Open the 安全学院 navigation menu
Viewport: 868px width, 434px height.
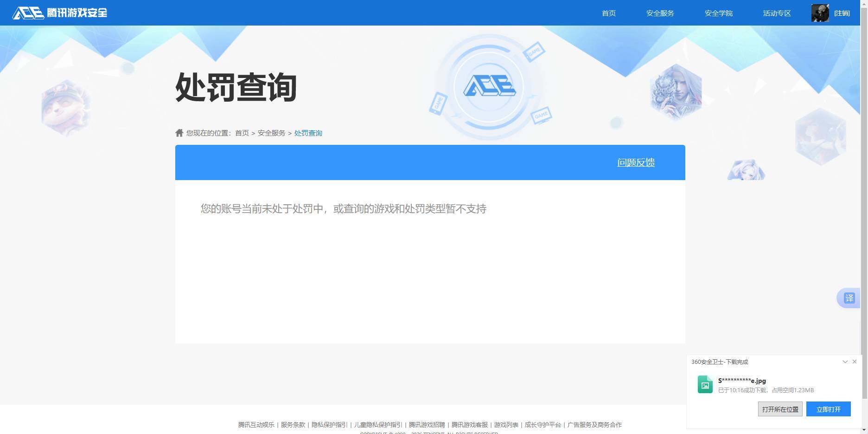pyautogui.click(x=718, y=13)
